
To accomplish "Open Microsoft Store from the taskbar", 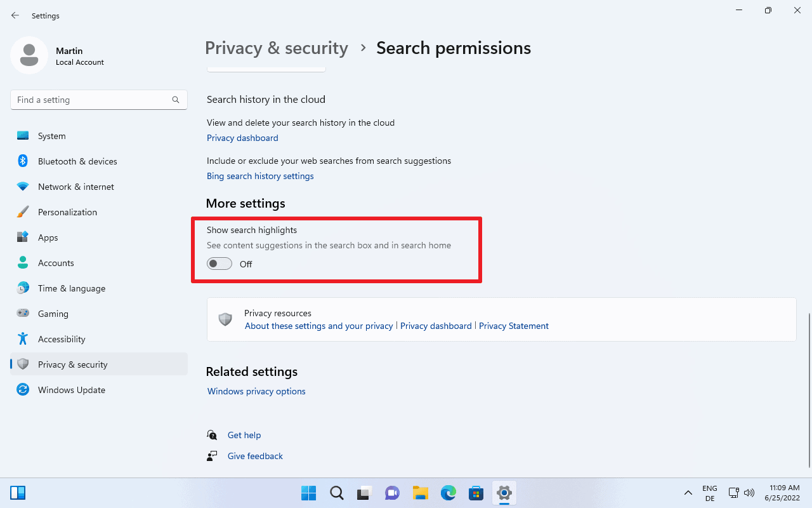I will tap(476, 493).
